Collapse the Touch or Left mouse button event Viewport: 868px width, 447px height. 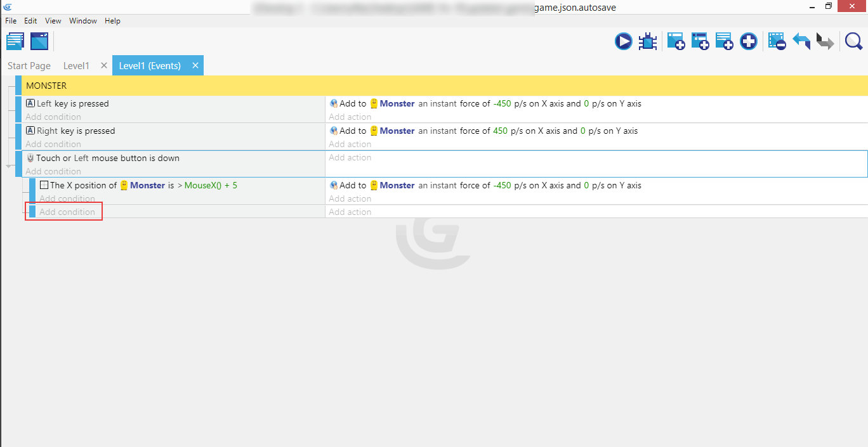pyautogui.click(x=10, y=166)
